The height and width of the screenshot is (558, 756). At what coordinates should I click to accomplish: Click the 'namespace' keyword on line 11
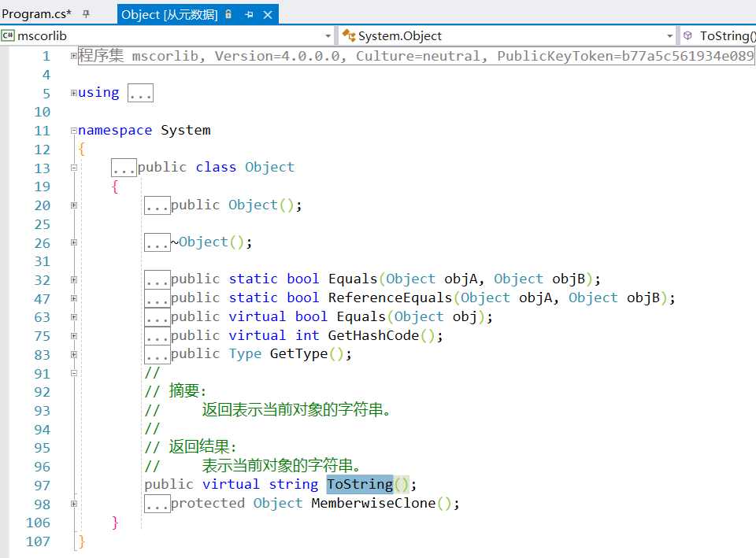[x=115, y=130]
